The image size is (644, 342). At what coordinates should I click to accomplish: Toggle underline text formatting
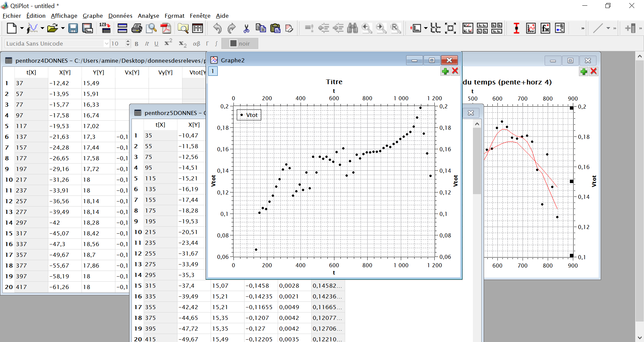pos(156,44)
